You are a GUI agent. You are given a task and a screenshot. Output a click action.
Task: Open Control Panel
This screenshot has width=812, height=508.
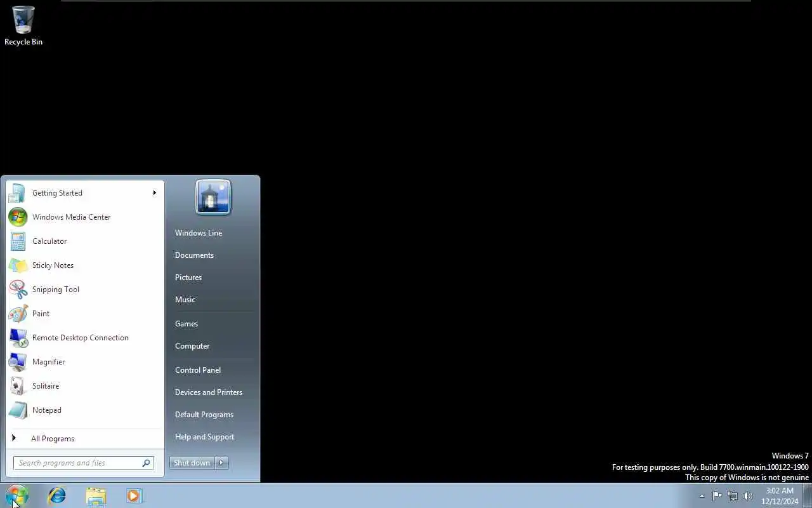198,370
